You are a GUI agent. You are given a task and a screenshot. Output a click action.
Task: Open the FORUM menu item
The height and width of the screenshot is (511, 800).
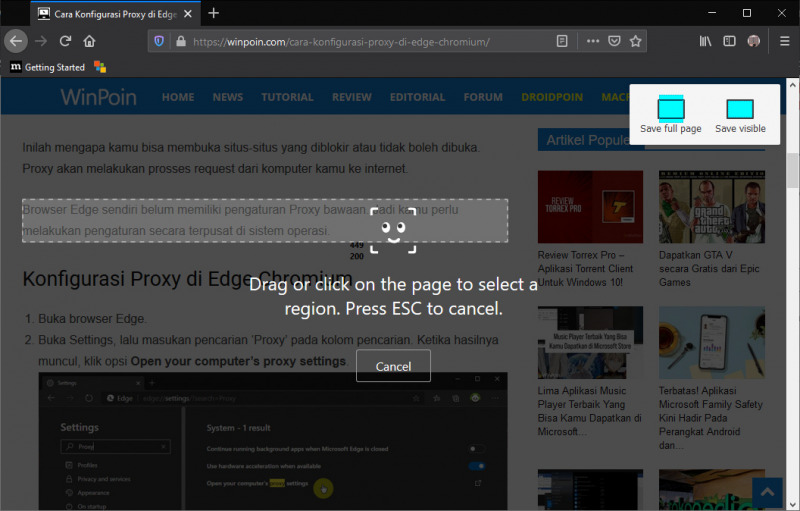click(x=483, y=97)
